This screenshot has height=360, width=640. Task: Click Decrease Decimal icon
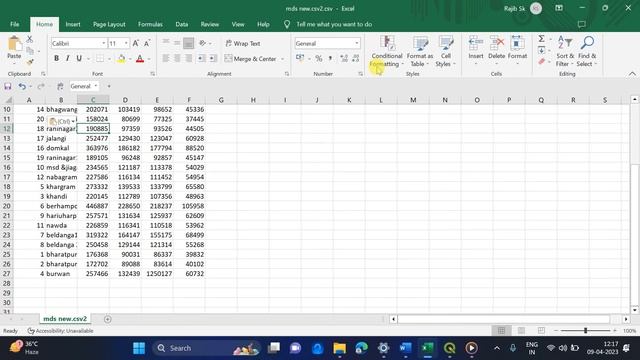356,59
